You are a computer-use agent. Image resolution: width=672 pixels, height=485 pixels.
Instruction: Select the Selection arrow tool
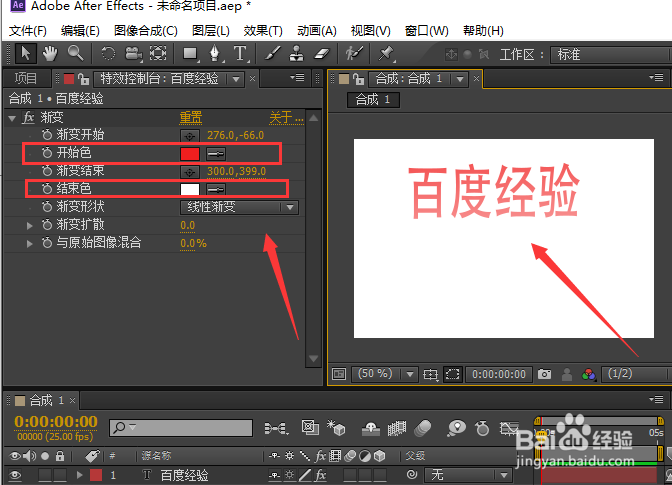25,54
